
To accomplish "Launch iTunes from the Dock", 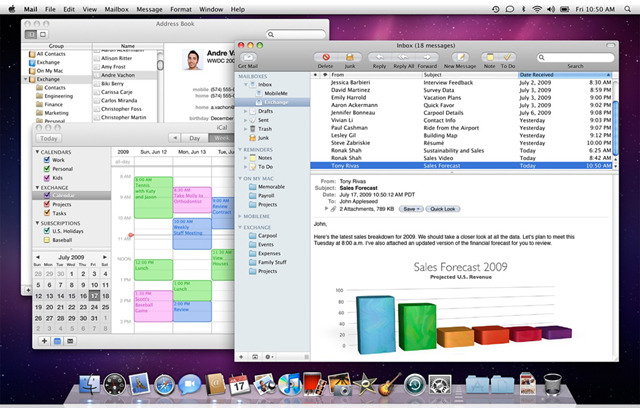I will 289,385.
